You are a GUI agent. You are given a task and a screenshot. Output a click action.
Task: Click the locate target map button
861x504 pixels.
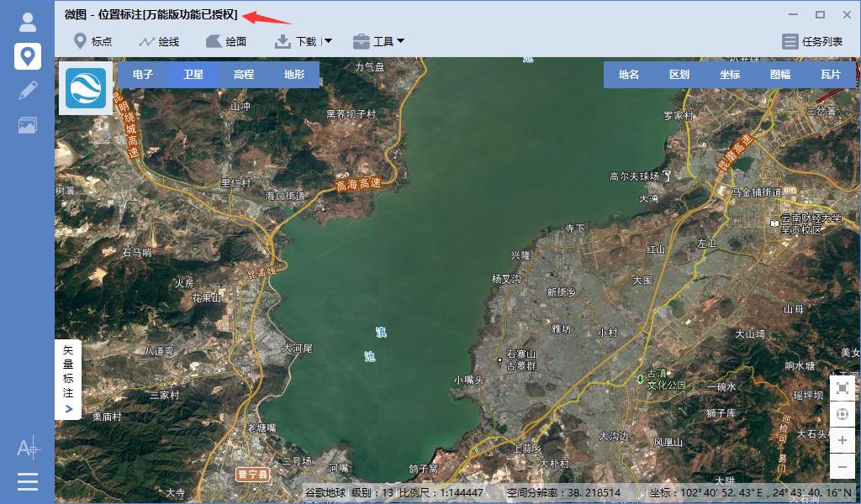click(x=842, y=414)
